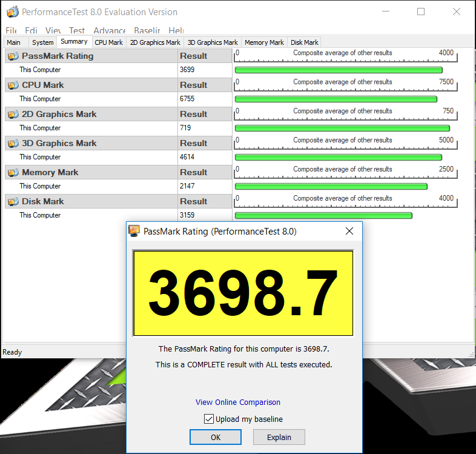The image size is (476, 454).
Task: Click the 2D Graphics Mark row icon
Action: [x=13, y=115]
